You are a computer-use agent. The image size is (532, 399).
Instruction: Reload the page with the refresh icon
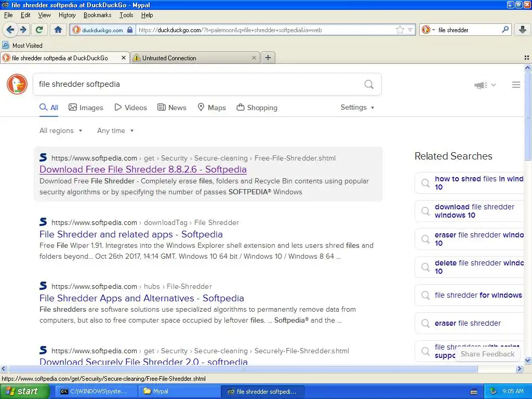pos(39,30)
